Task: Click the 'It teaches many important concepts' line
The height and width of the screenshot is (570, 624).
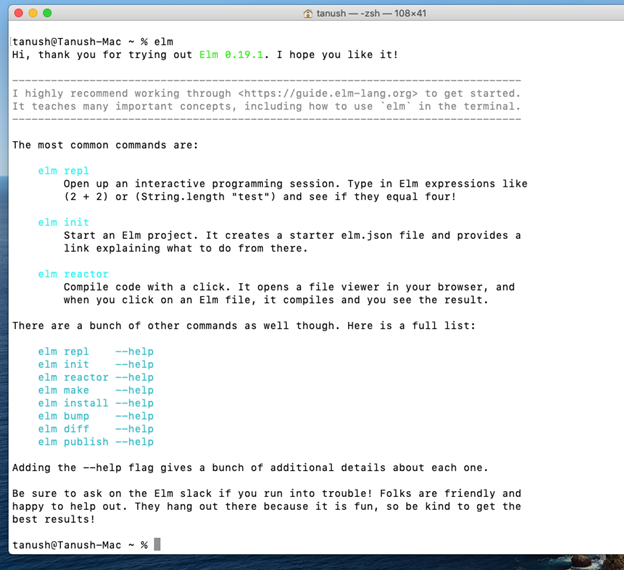Action: pyautogui.click(x=266, y=106)
